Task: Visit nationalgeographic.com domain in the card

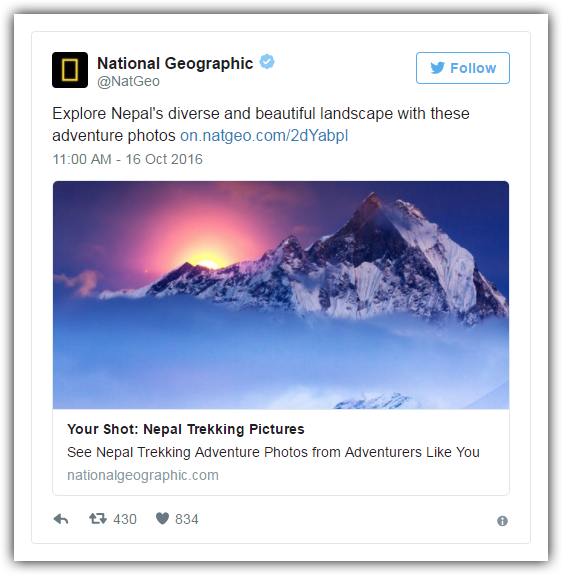Action: coord(143,475)
